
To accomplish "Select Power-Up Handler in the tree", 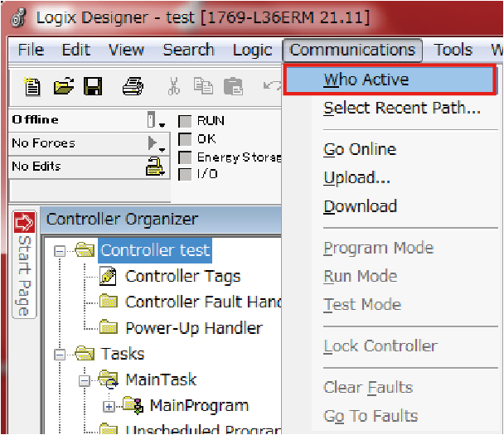I will pyautogui.click(x=193, y=327).
